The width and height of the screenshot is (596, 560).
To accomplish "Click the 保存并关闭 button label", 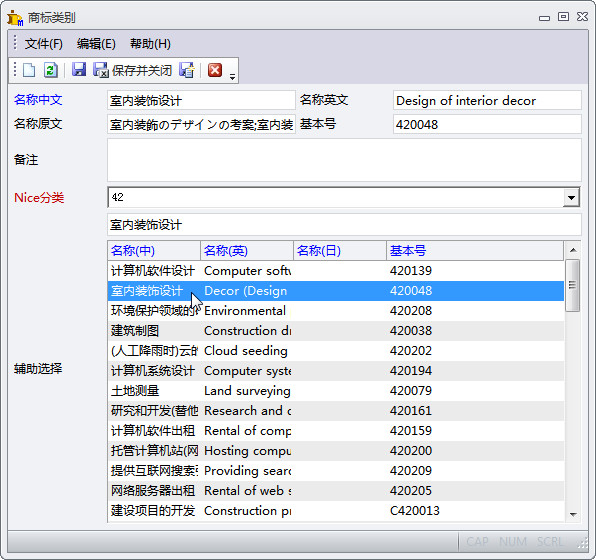I will 142,71.
